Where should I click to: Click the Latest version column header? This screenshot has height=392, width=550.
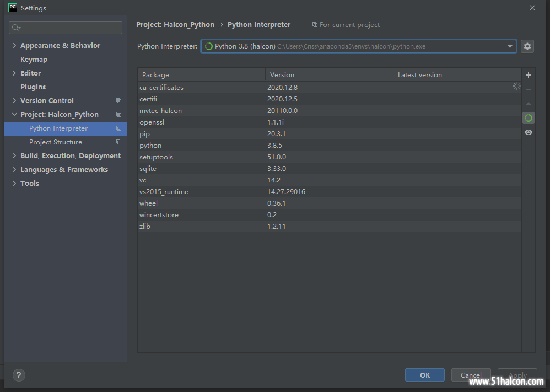[x=457, y=75]
